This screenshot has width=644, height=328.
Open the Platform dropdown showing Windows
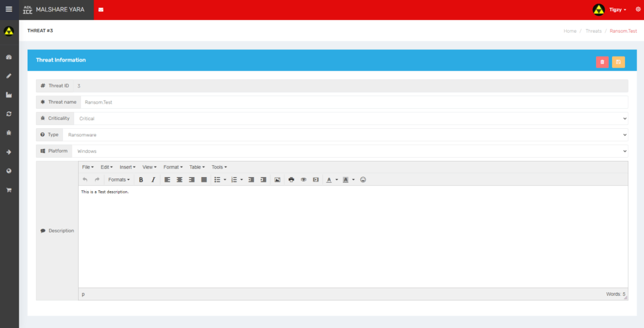click(349, 151)
